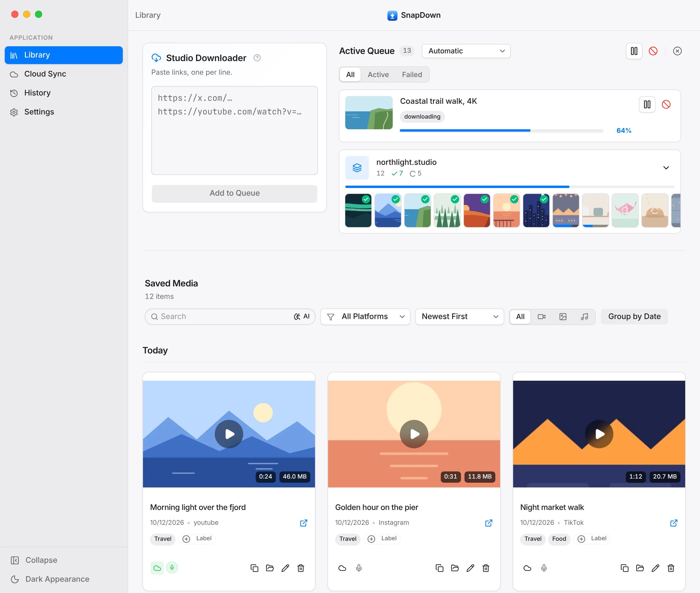Open History in the sidebar
The height and width of the screenshot is (593, 700).
(x=63, y=93)
